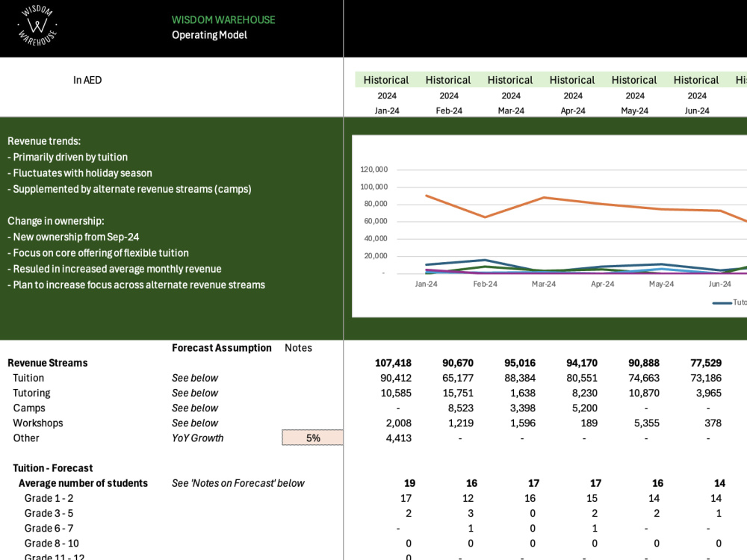Select the 'Grade 6 - 7' row label

tap(49, 528)
